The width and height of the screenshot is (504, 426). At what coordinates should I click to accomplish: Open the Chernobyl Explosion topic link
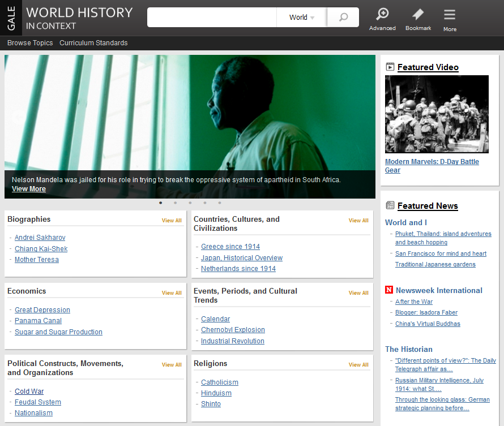click(x=233, y=330)
